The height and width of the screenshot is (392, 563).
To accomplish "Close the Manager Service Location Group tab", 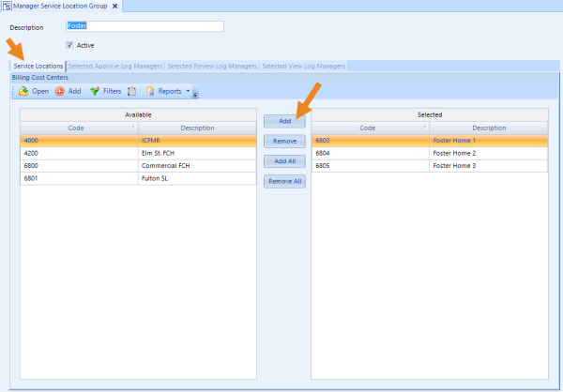I will click(115, 7).
